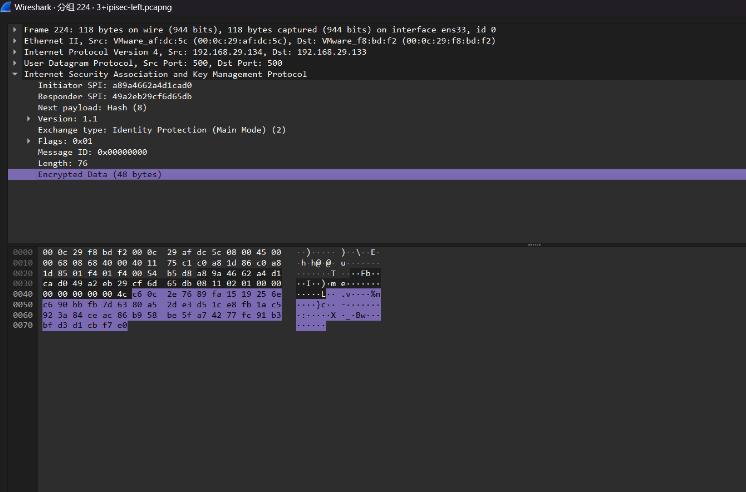The image size is (746, 492).
Task: Click ASCII column of row 0010
Action: pos(338,263)
